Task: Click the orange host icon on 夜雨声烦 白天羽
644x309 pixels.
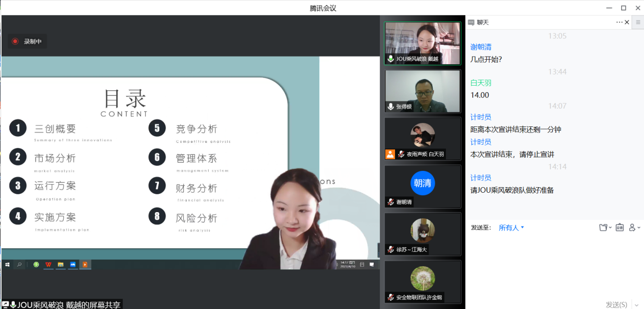Action: click(x=390, y=154)
